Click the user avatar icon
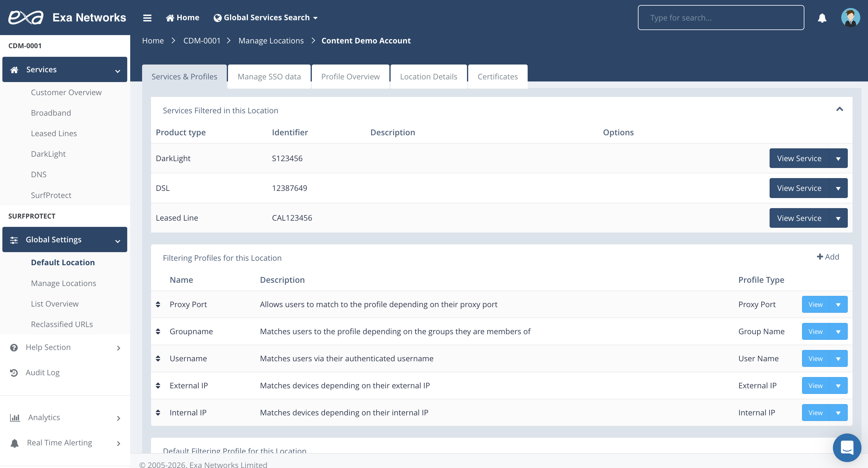Image resolution: width=868 pixels, height=468 pixels. [x=850, y=18]
